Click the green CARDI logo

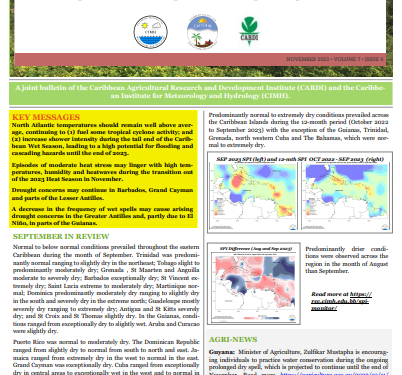(249, 31)
